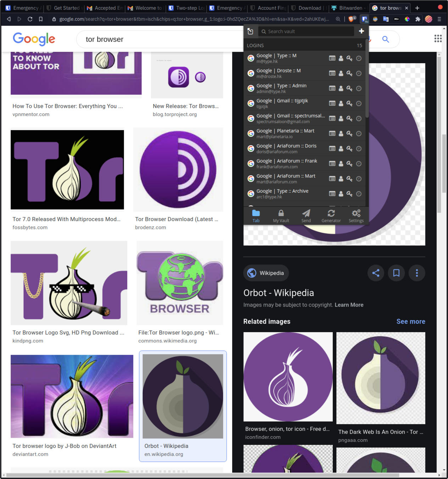Open the My Vault tab
Screen dimensions: 448x479
tap(281, 216)
